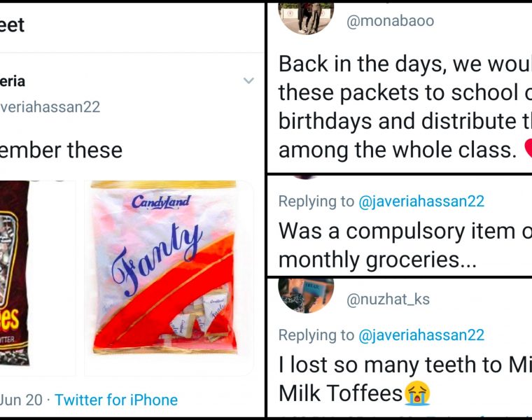Open the tweet options chevron dropdown
Image resolution: width=532 pixels, height=420 pixels.
coord(248,81)
